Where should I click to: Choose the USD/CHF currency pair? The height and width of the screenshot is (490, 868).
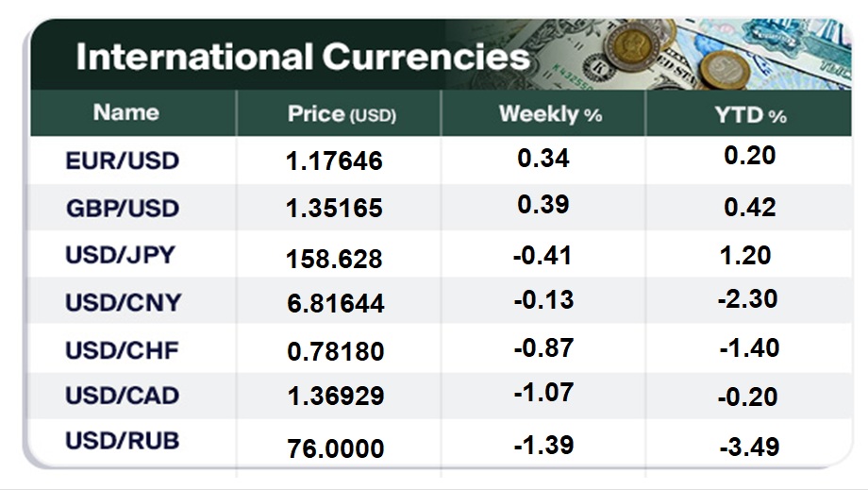click(x=122, y=349)
